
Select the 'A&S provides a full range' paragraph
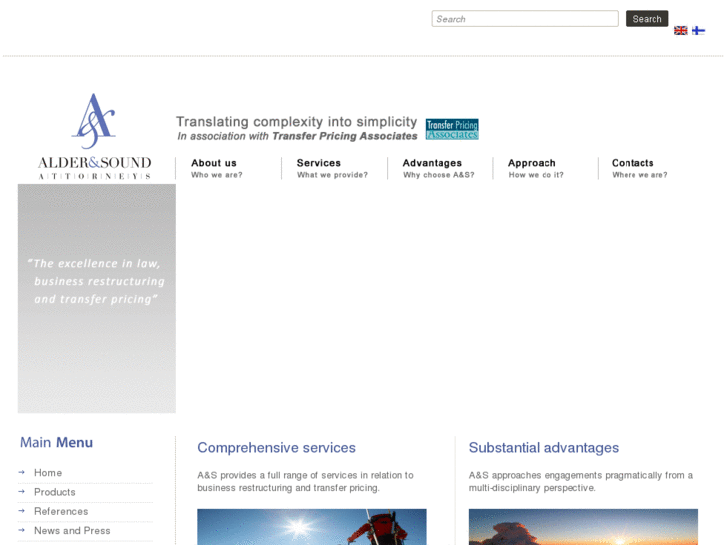pyautogui.click(x=305, y=481)
